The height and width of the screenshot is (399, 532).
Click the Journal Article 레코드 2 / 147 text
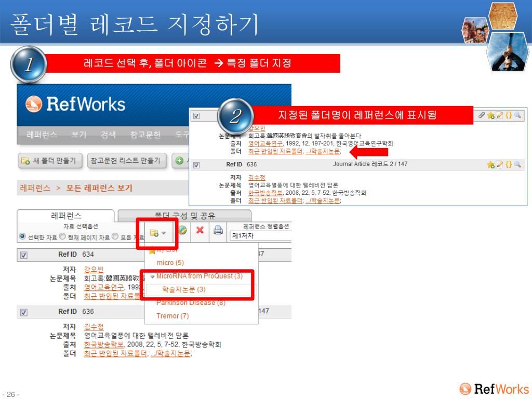[370, 164]
